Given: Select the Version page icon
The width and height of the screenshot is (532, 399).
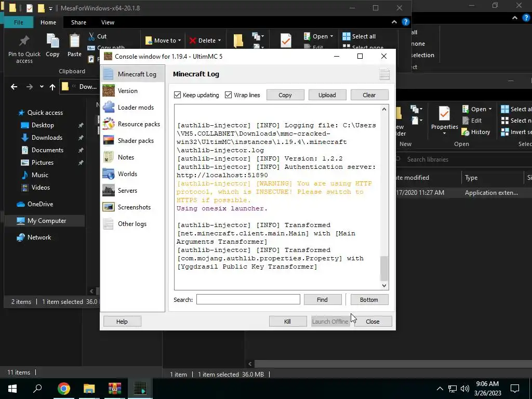Looking at the screenshot, I should [109, 90].
